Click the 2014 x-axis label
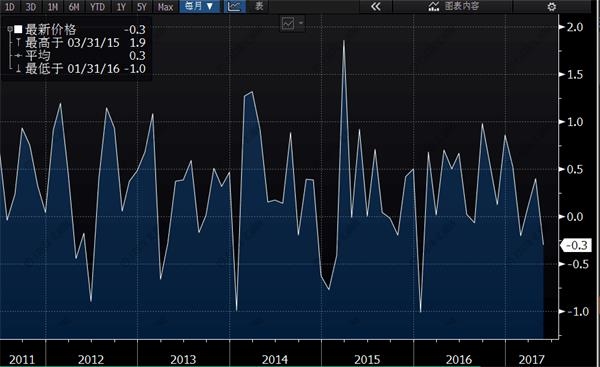Image resolution: width=600 pixels, height=367 pixels. pos(275,360)
